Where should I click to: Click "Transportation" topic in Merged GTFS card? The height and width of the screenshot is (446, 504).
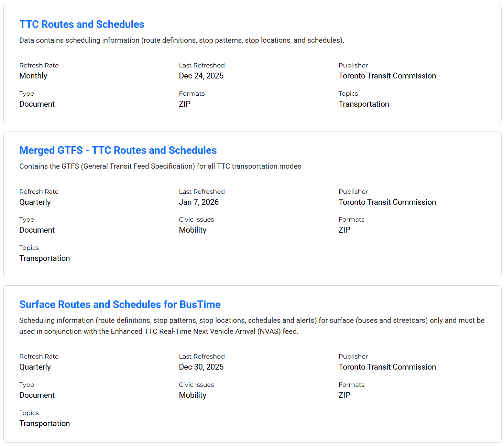[x=45, y=258]
